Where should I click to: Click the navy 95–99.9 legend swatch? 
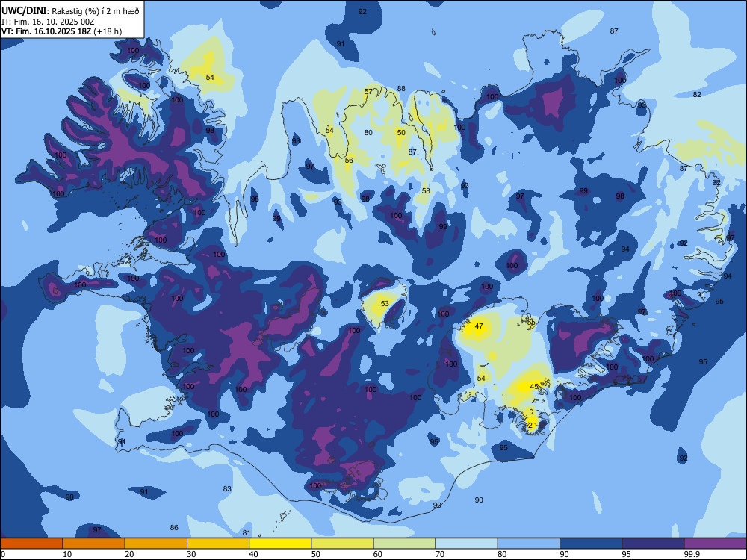653,543
